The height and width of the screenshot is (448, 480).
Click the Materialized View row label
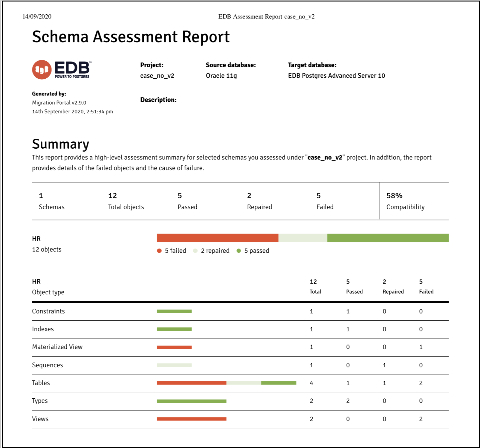point(57,347)
